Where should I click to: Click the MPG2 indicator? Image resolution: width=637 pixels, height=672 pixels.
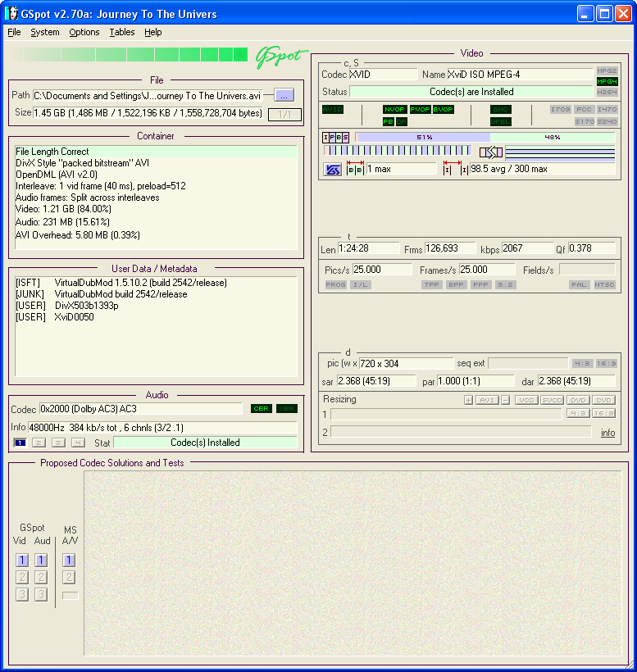coord(607,70)
